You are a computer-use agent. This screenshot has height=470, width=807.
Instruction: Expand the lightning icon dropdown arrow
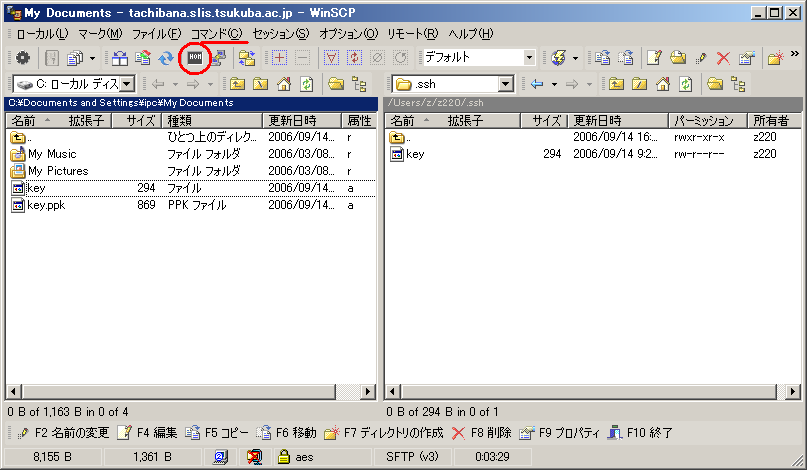coord(575,58)
